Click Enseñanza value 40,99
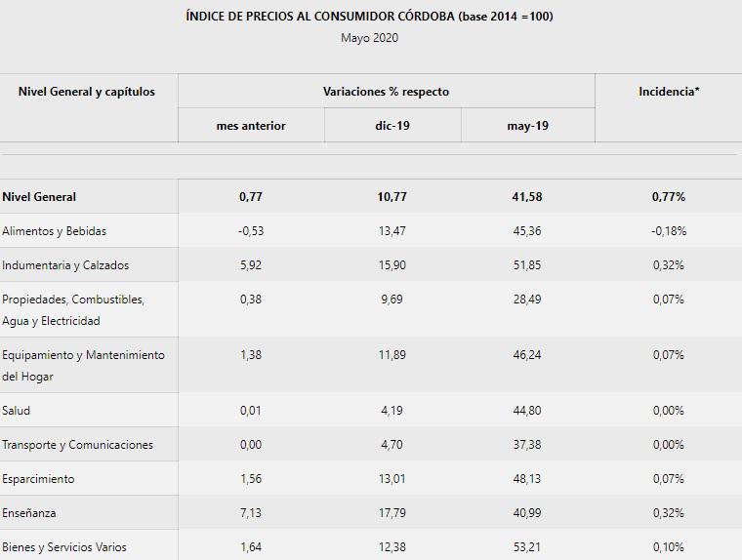 click(x=527, y=513)
